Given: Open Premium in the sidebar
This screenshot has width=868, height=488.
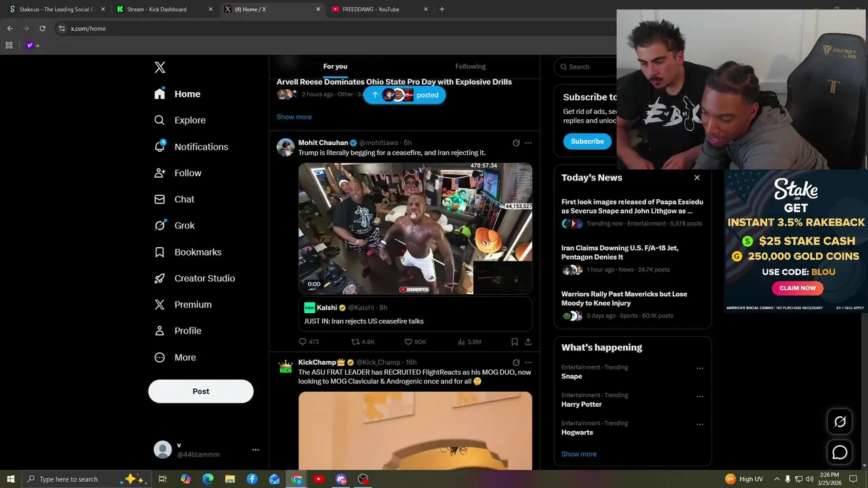Looking at the screenshot, I should 183,304.
